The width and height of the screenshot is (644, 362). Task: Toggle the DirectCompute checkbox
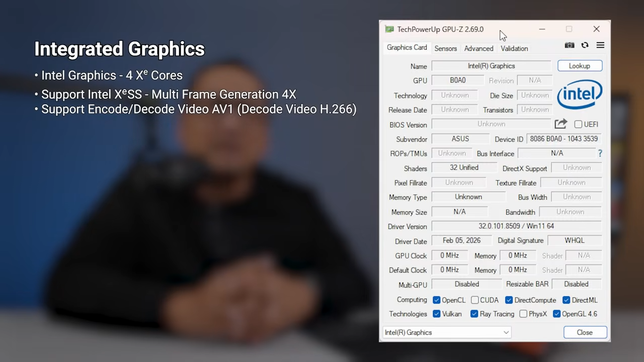(509, 300)
